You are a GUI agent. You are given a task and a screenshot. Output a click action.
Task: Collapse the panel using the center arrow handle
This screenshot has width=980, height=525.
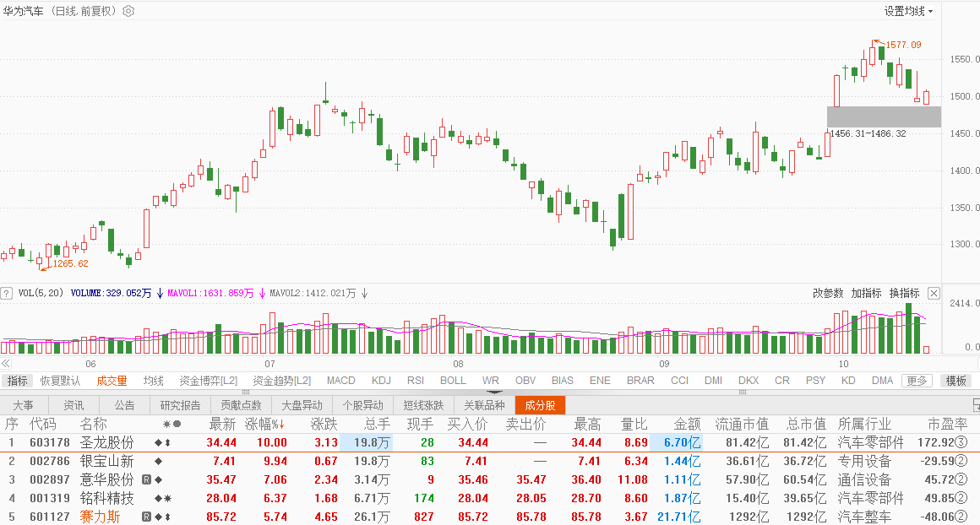click(494, 392)
